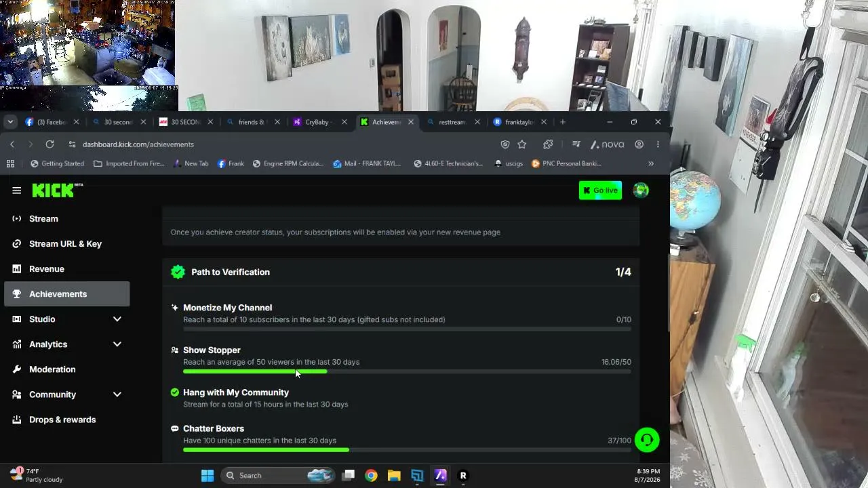Click the Monetize My Channel progress bar
The width and height of the screenshot is (868, 488).
coord(407,329)
